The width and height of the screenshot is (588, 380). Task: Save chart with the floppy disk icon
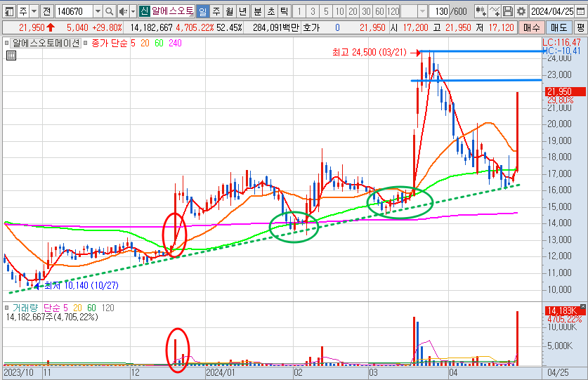[508, 12]
